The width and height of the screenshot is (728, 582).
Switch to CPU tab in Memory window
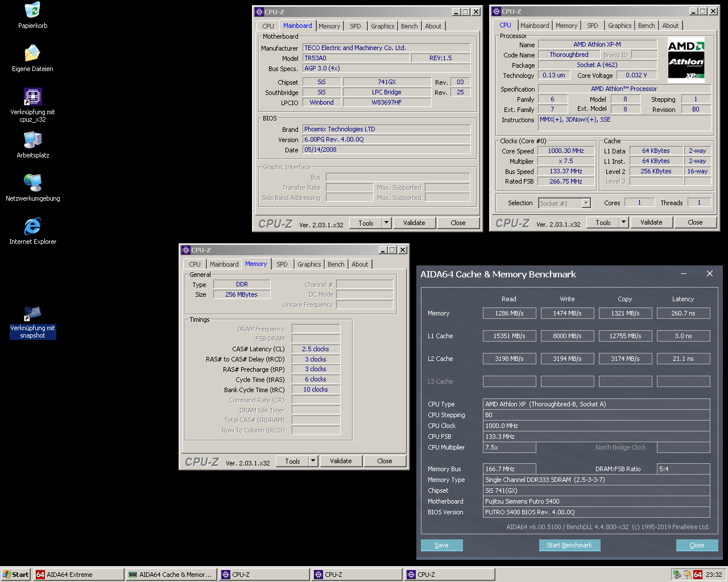[195, 264]
